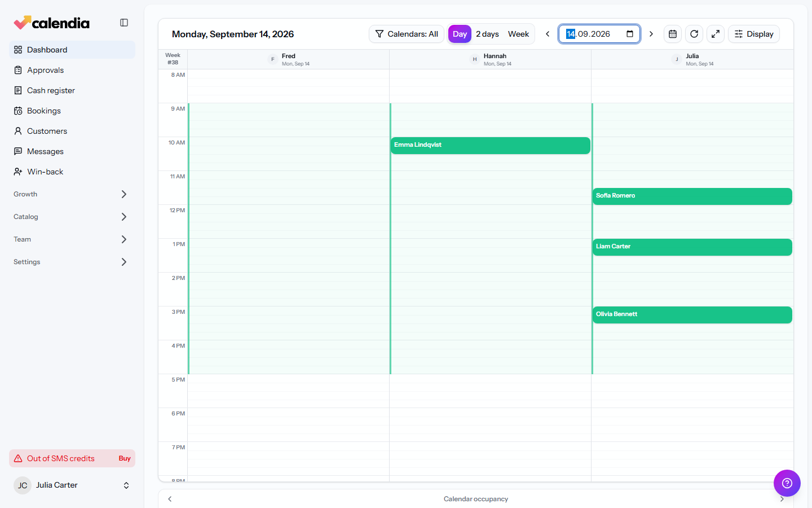Screen dimensions: 812x508
Task: Click the Out of SMS credits warning
Action: pos(72,458)
